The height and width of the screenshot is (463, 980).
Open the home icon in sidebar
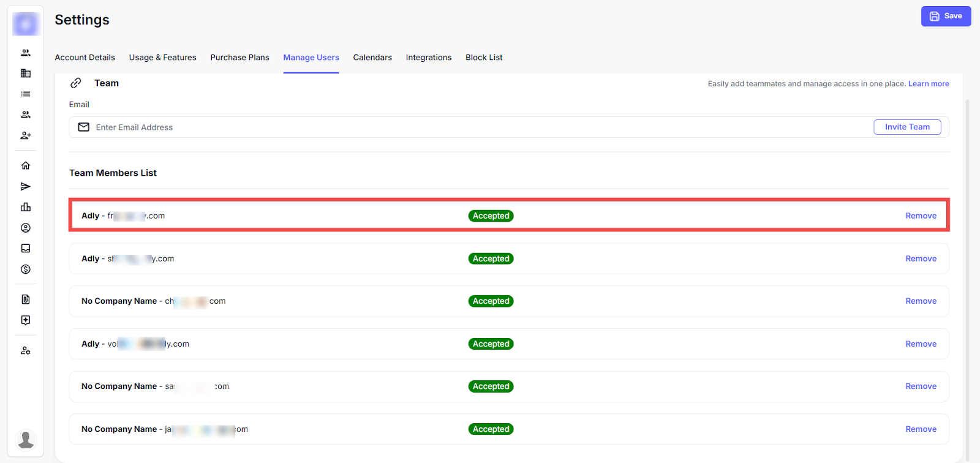(26, 165)
